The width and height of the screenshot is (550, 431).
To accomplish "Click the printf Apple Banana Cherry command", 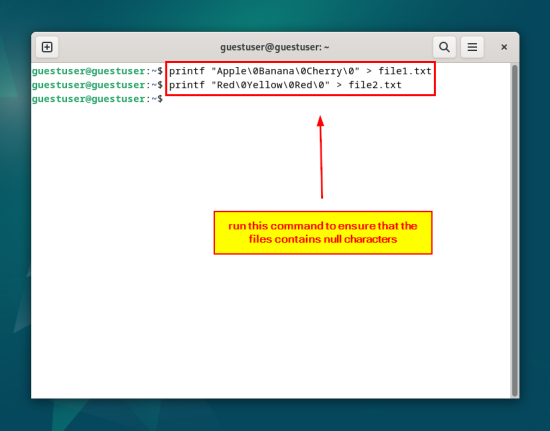I will (300, 71).
